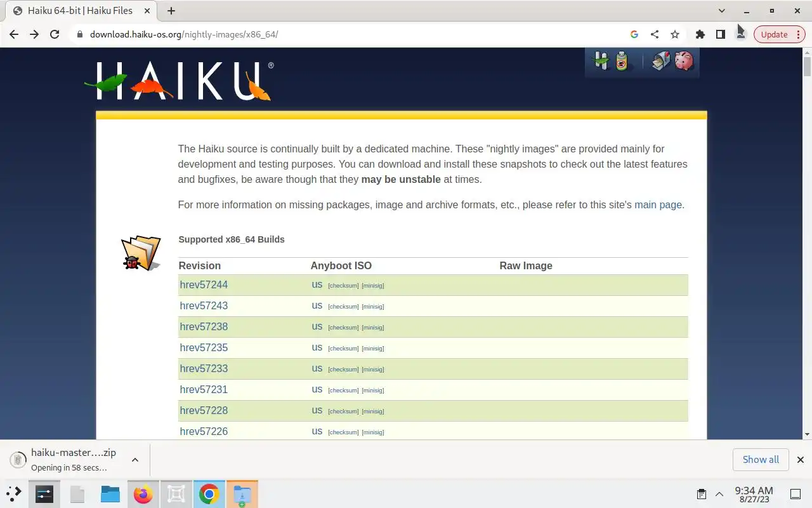Expand the Chrome tab search chevron
This screenshot has width=812, height=508.
tap(721, 11)
